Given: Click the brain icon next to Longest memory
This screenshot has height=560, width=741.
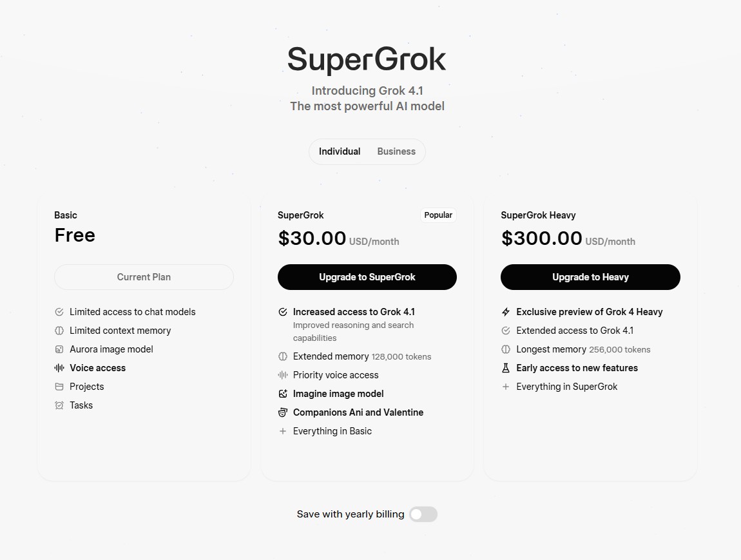Looking at the screenshot, I should [x=506, y=349].
